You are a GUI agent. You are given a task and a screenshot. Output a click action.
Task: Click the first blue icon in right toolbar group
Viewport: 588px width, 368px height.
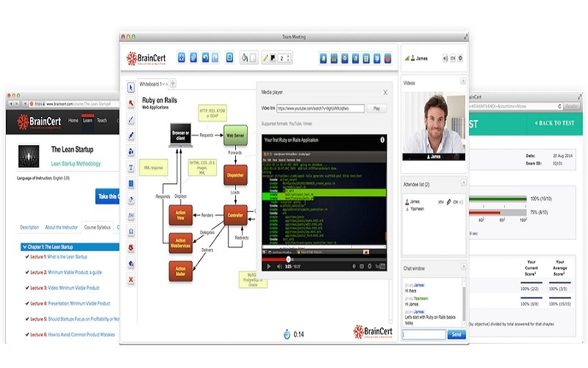[323, 58]
